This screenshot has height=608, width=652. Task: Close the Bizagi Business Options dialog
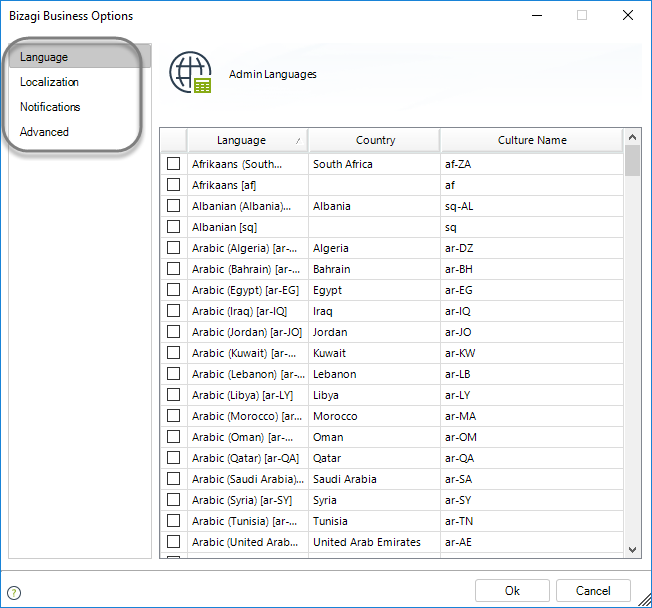pyautogui.click(x=627, y=15)
